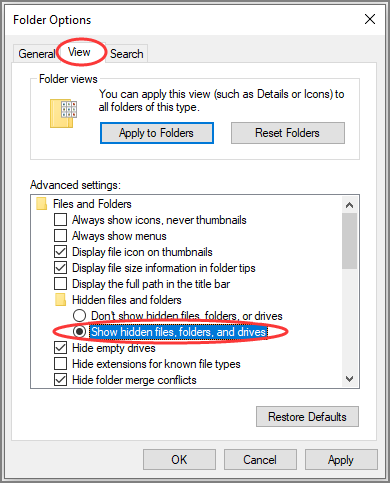Select the Files and Folders tree label

[92, 204]
